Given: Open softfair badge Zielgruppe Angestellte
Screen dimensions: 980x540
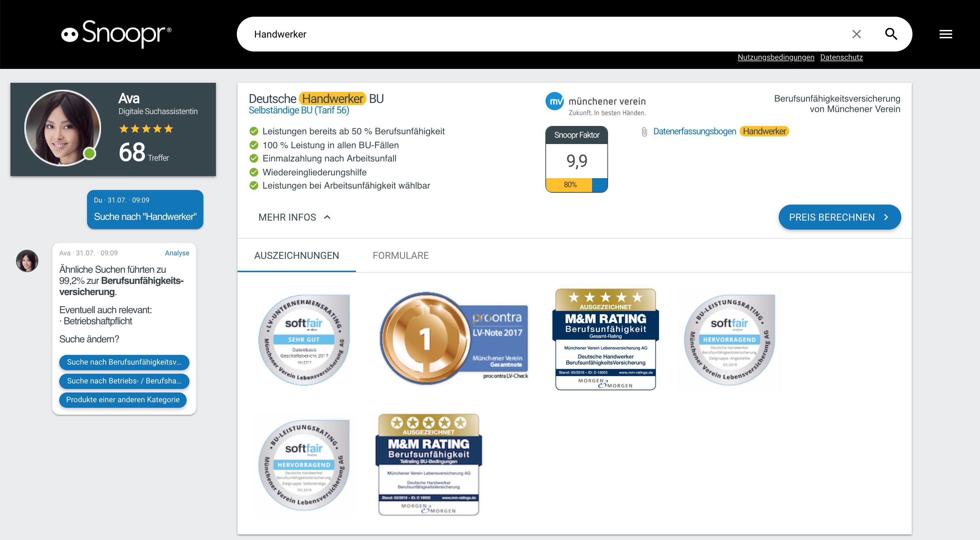Looking at the screenshot, I should (x=729, y=340).
